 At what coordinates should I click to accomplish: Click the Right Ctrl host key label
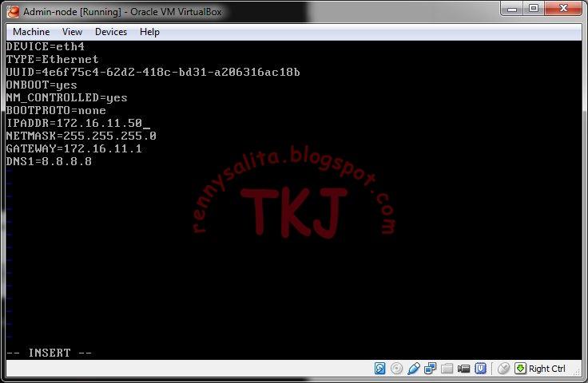point(546,369)
